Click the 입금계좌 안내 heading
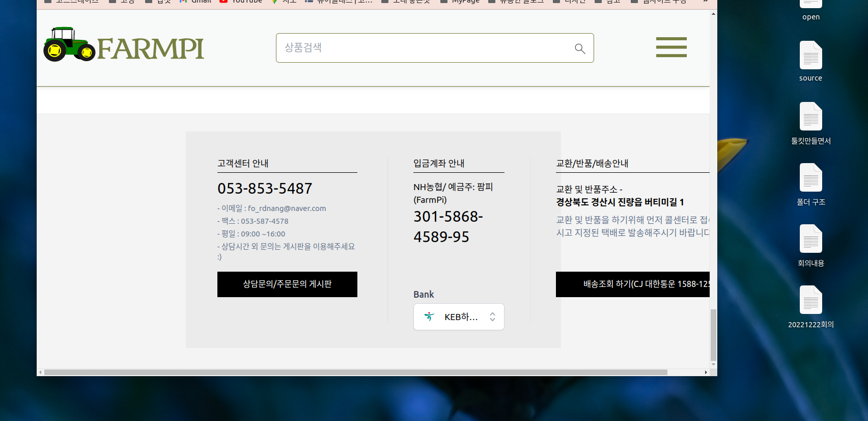The height and width of the screenshot is (421, 868). coord(439,163)
